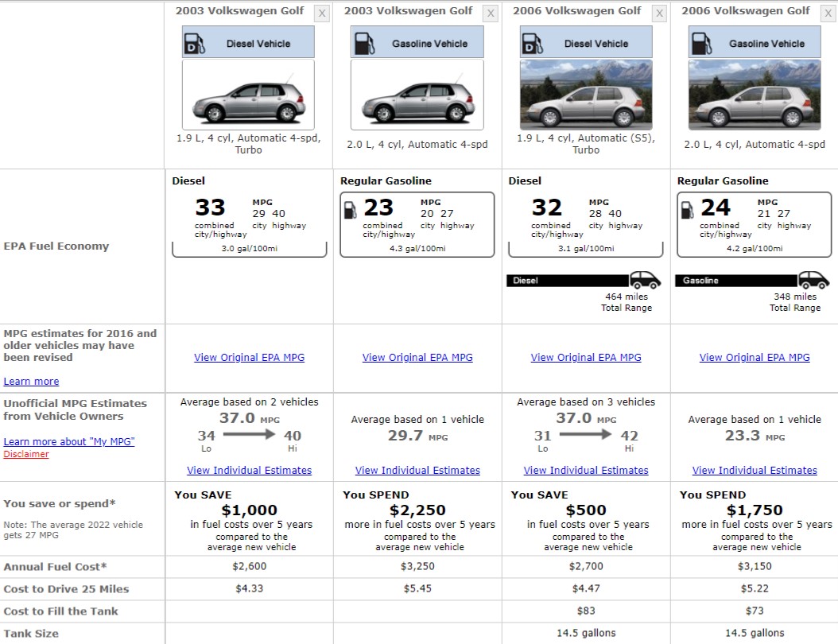Remove the 2003 Golf diesel column with X
This screenshot has width=838, height=644.
[322, 14]
